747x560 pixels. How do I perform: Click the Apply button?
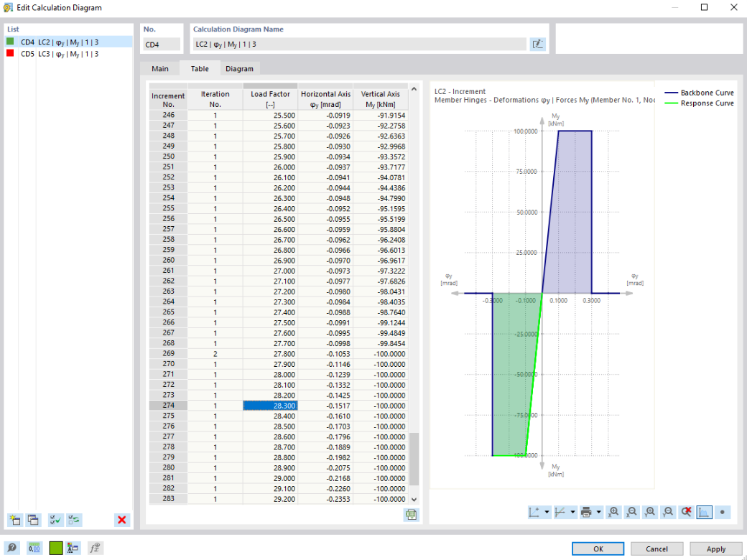(715, 549)
